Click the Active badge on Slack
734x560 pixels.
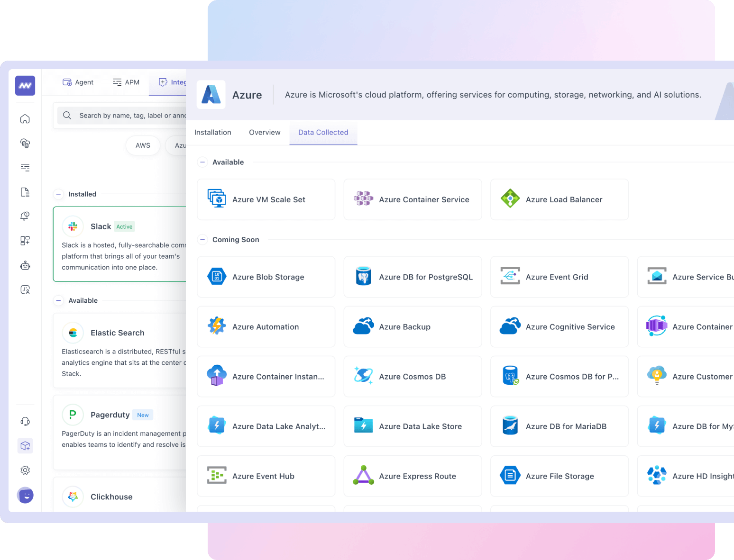(x=124, y=226)
